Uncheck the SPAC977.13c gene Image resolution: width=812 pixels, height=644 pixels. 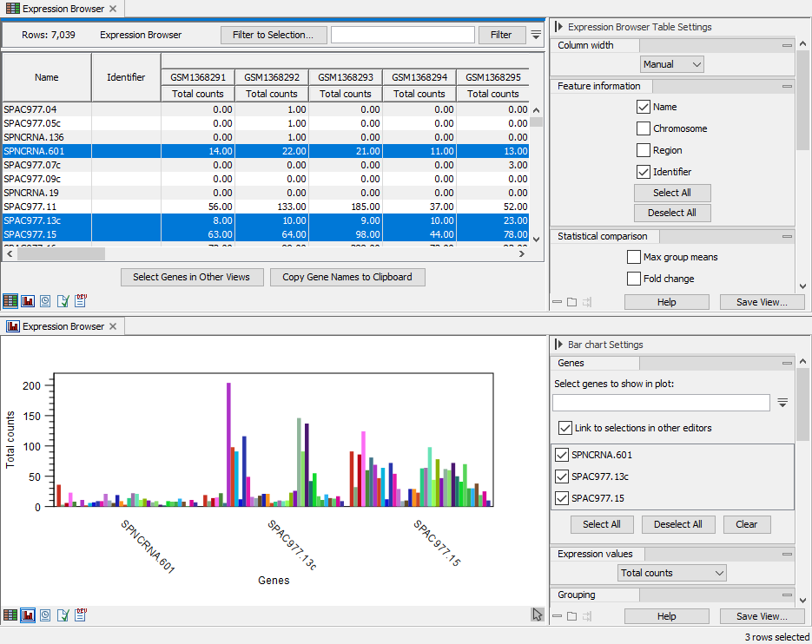click(x=564, y=476)
